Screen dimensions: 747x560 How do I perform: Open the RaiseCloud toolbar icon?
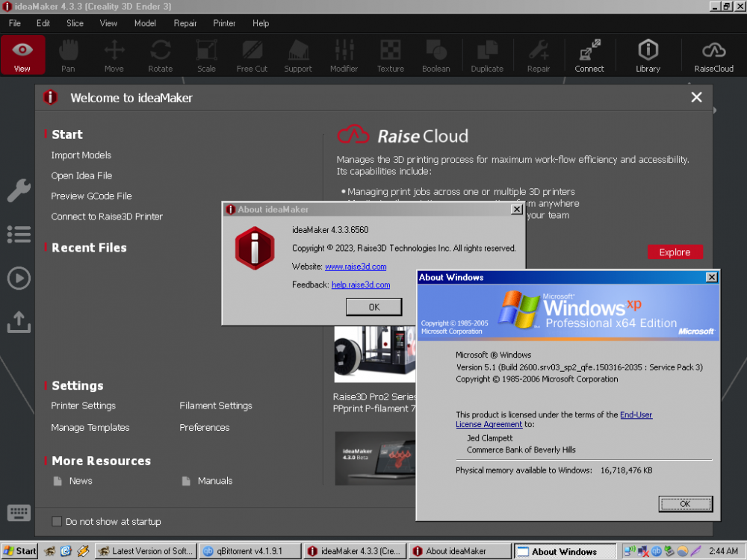point(713,55)
